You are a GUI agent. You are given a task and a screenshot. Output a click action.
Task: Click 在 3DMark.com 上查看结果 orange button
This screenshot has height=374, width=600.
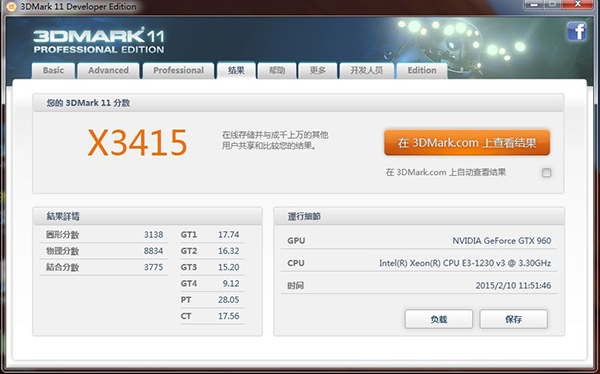467,143
